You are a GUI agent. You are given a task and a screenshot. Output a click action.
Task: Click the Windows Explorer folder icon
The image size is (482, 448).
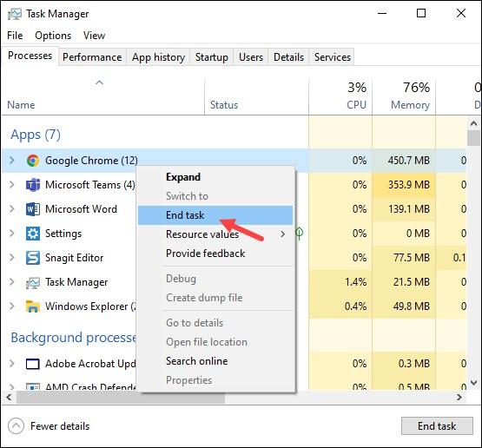coord(33,306)
